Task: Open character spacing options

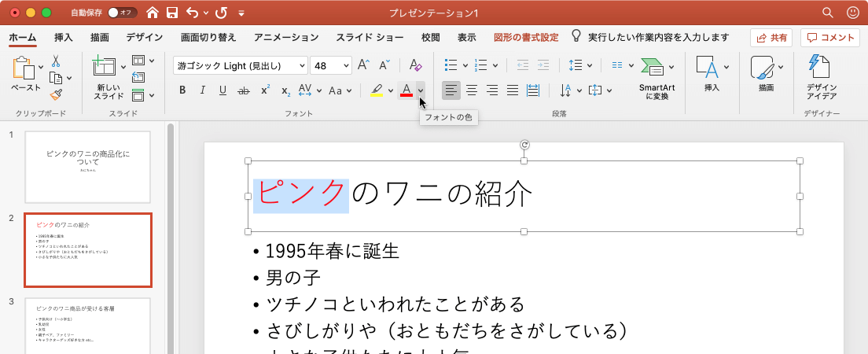Action: coord(309,90)
